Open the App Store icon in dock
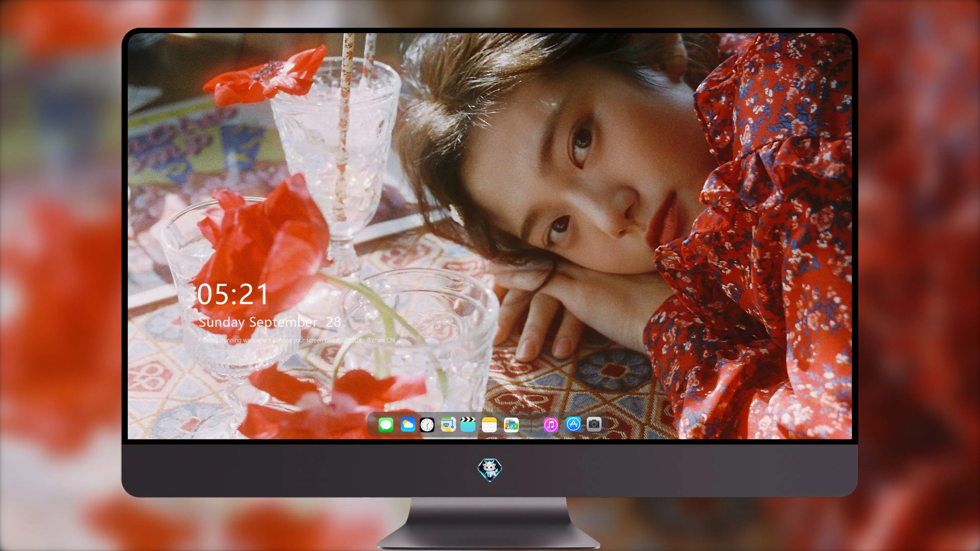The height and width of the screenshot is (551, 980). click(573, 424)
